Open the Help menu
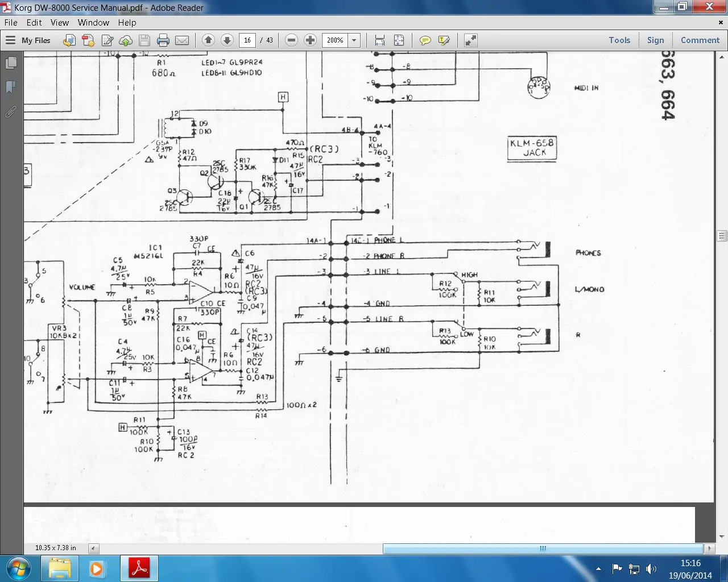Screen dimensions: 728x582 (127, 23)
